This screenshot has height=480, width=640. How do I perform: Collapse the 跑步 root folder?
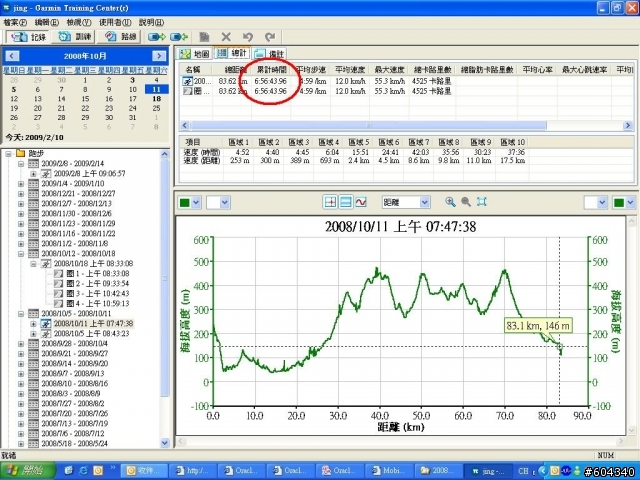(x=8, y=154)
